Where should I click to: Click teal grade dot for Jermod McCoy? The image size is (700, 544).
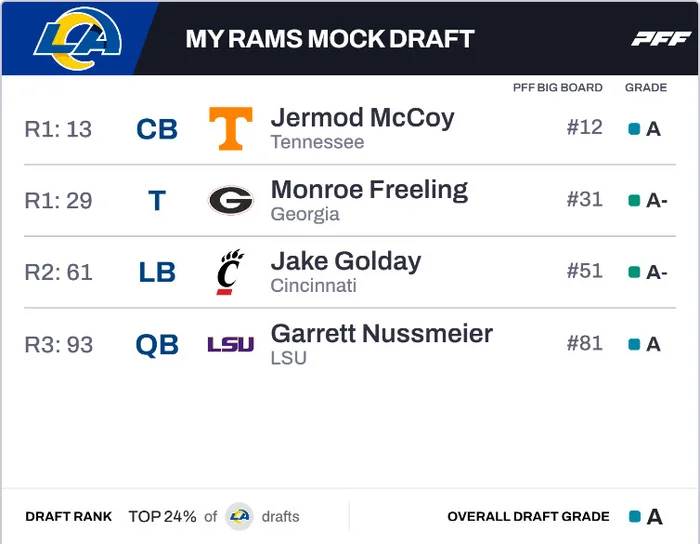[x=633, y=129]
